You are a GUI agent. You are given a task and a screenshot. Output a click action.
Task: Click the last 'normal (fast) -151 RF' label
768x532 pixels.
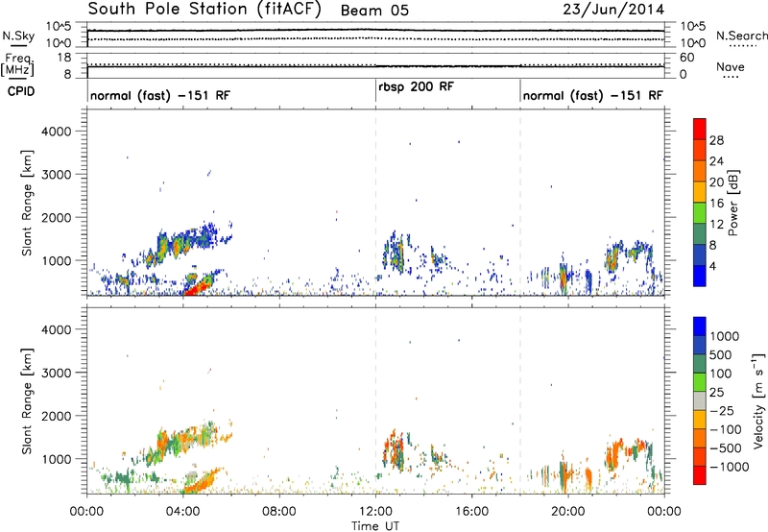coord(592,95)
